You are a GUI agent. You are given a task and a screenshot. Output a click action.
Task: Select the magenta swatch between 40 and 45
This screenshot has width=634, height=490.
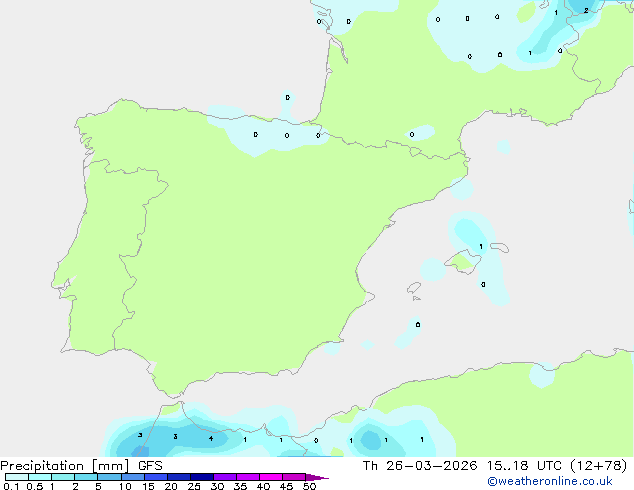tap(271, 477)
